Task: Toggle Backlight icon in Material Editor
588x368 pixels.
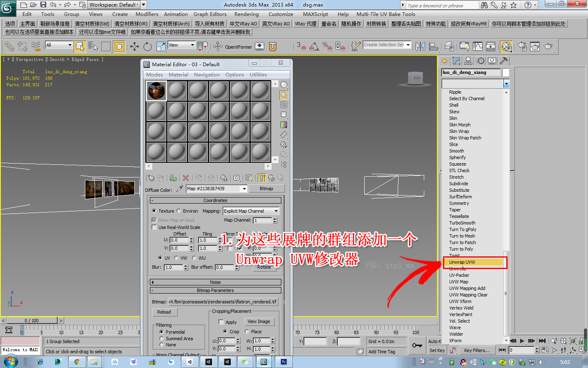Action: coord(284,95)
